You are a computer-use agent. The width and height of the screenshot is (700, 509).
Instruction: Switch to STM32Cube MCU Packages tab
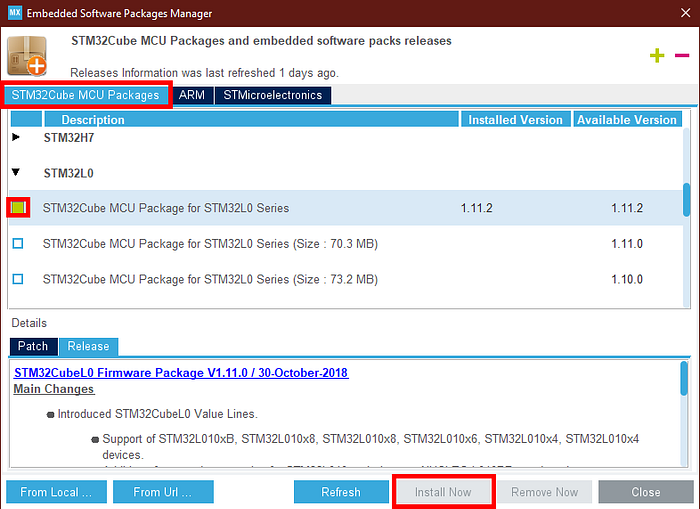coord(86,95)
